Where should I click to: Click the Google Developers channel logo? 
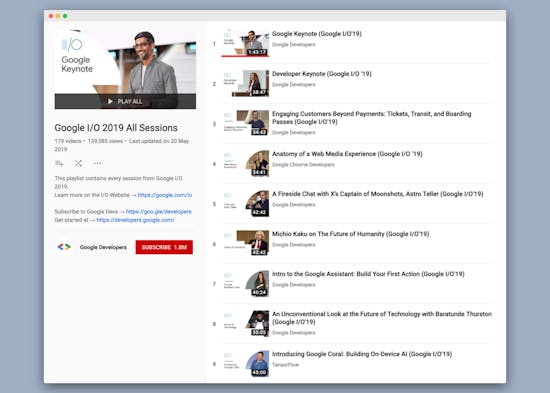point(64,247)
